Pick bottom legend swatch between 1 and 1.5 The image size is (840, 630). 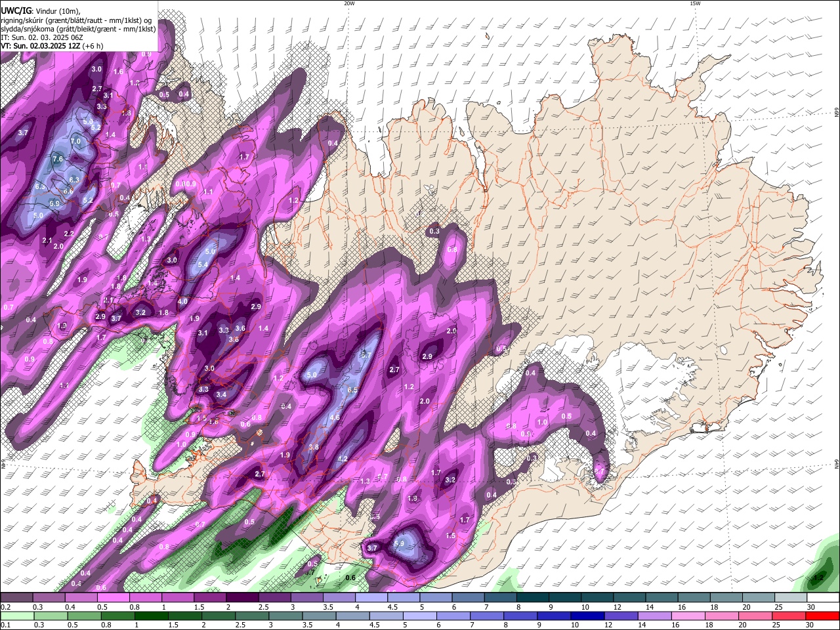[151, 616]
